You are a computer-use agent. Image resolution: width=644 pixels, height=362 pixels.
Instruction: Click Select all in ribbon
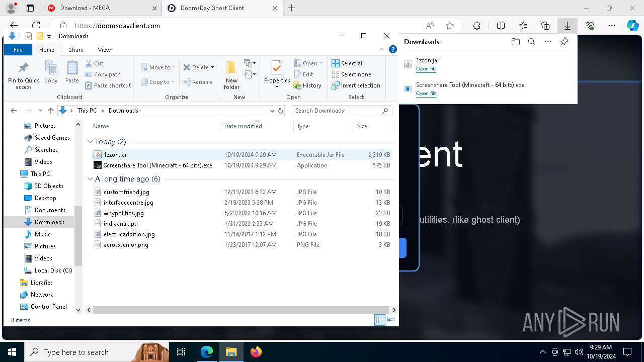(348, 63)
